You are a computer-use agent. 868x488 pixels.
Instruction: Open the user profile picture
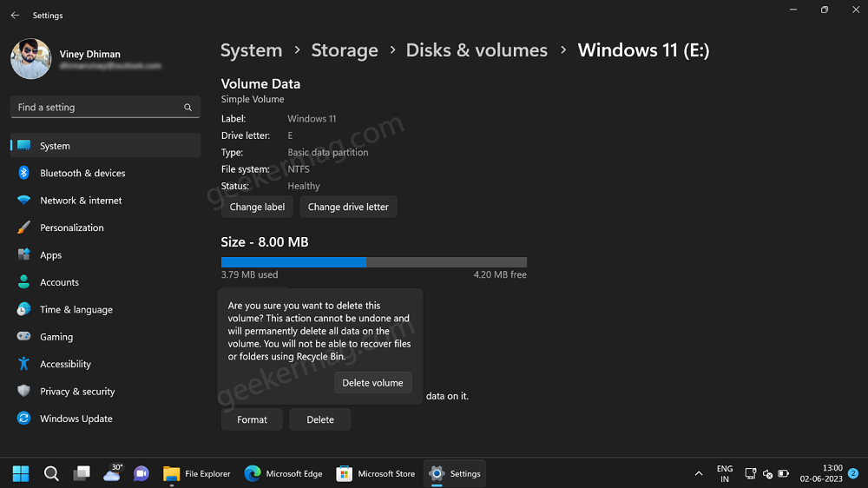tap(31, 59)
